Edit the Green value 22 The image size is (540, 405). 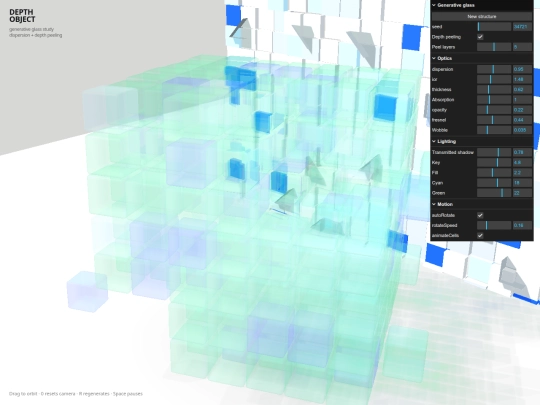[x=522, y=193]
